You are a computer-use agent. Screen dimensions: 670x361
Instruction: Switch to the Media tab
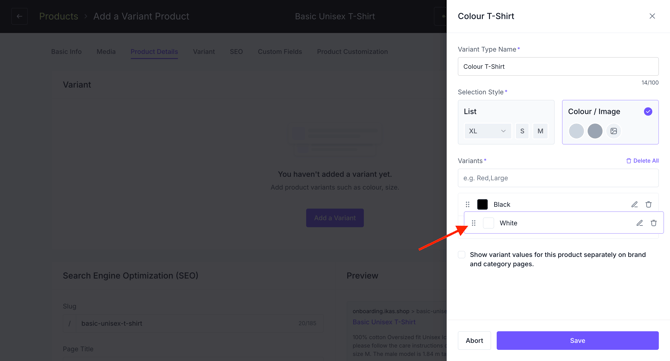(106, 52)
